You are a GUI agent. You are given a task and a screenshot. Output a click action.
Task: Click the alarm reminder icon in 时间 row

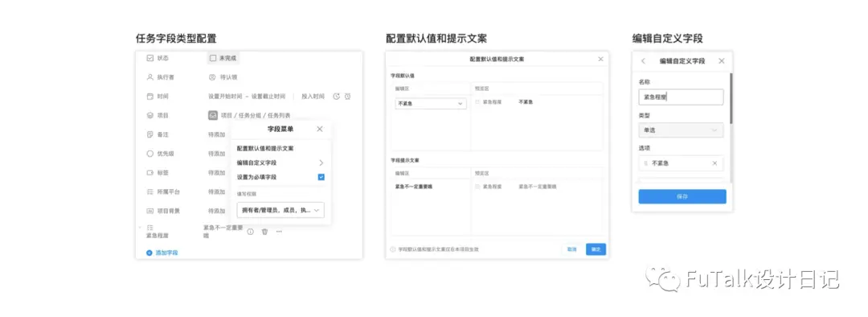[x=347, y=97]
